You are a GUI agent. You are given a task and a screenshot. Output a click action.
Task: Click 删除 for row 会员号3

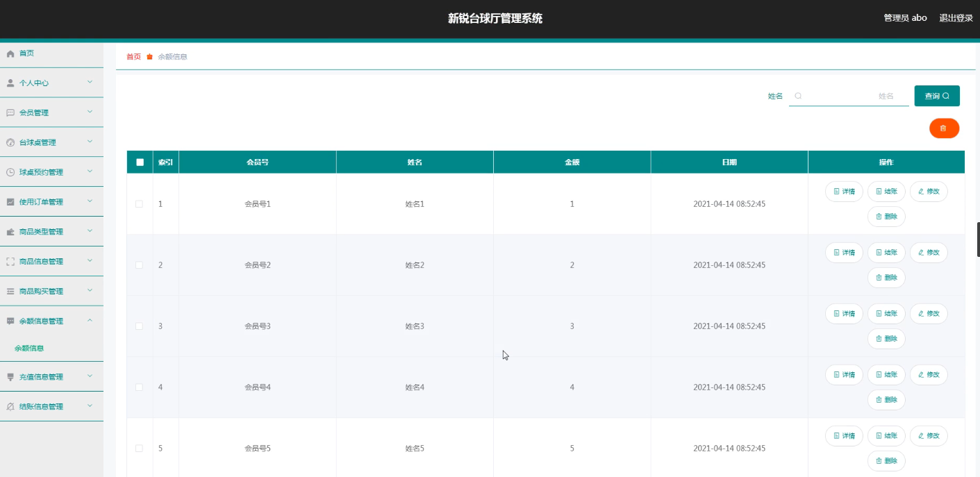coord(886,339)
